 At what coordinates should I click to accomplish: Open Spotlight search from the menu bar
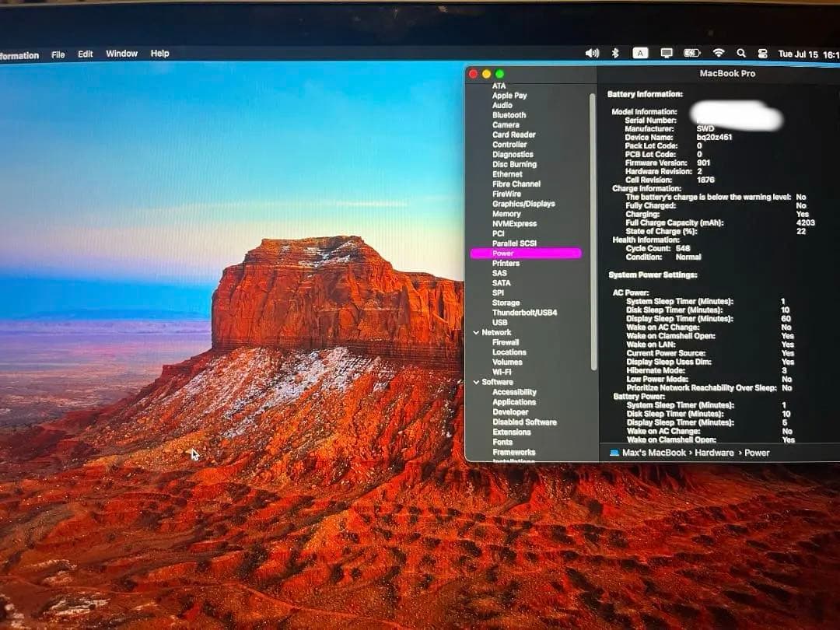pos(741,52)
